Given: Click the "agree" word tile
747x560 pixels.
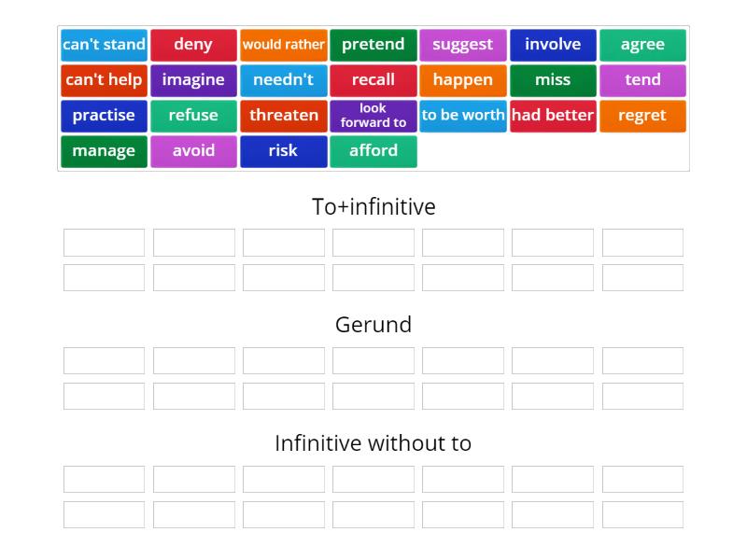Looking at the screenshot, I should click(x=642, y=44).
